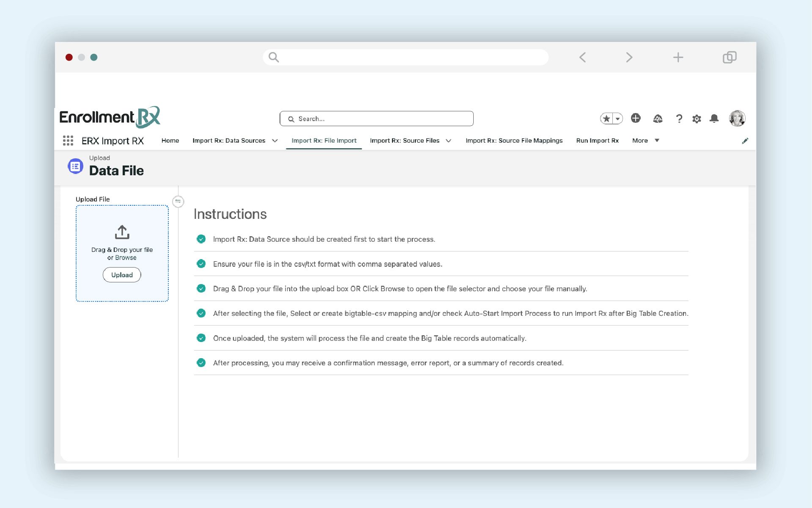Collapse the upload side panel toggle
812x508 pixels.
[x=178, y=202]
